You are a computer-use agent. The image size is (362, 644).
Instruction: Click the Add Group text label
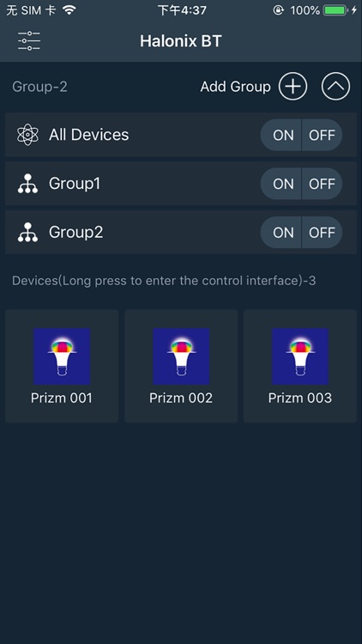point(236,87)
